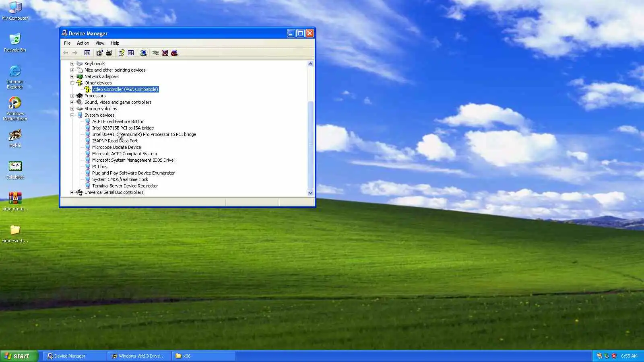The width and height of the screenshot is (644, 362).
Task: Scan for hardware changes toolbar icon
Action: [x=143, y=53]
